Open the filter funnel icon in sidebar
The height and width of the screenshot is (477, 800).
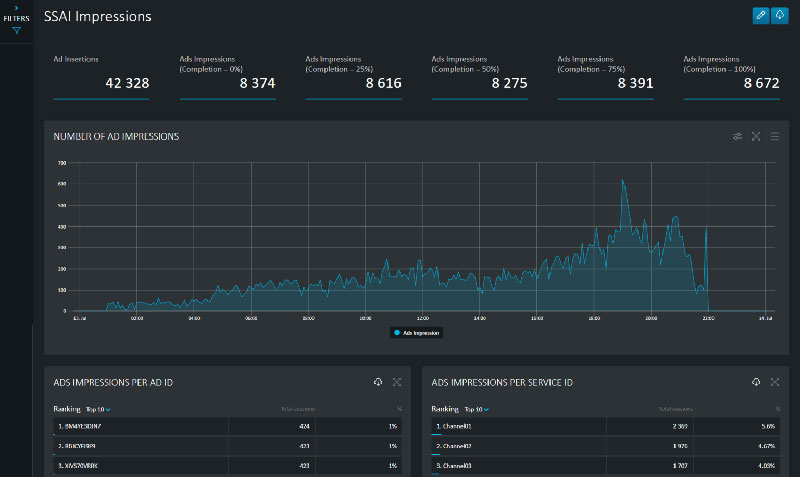click(x=16, y=31)
